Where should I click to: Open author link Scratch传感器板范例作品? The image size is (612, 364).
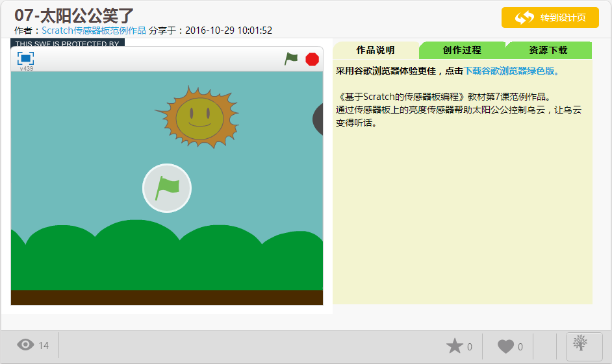click(x=94, y=30)
